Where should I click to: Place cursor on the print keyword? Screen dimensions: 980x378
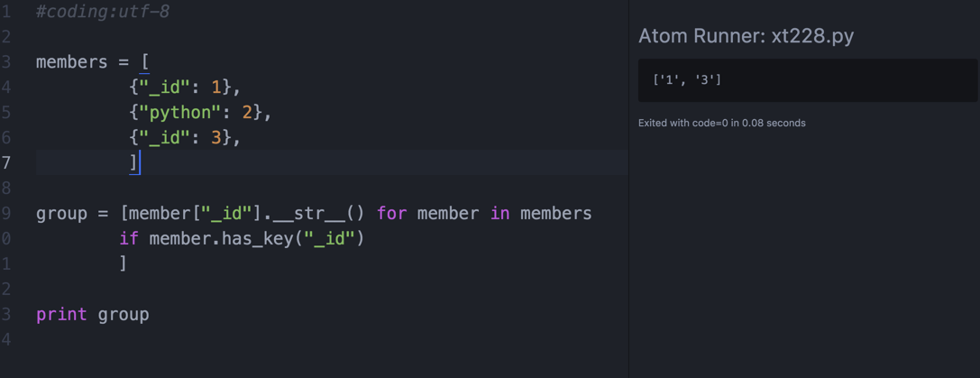(x=61, y=315)
